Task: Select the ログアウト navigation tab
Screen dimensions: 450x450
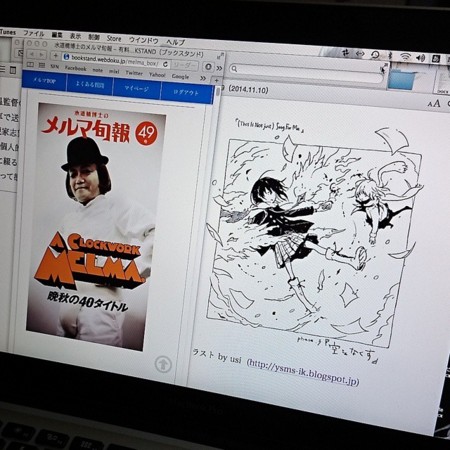Action: coord(186,92)
